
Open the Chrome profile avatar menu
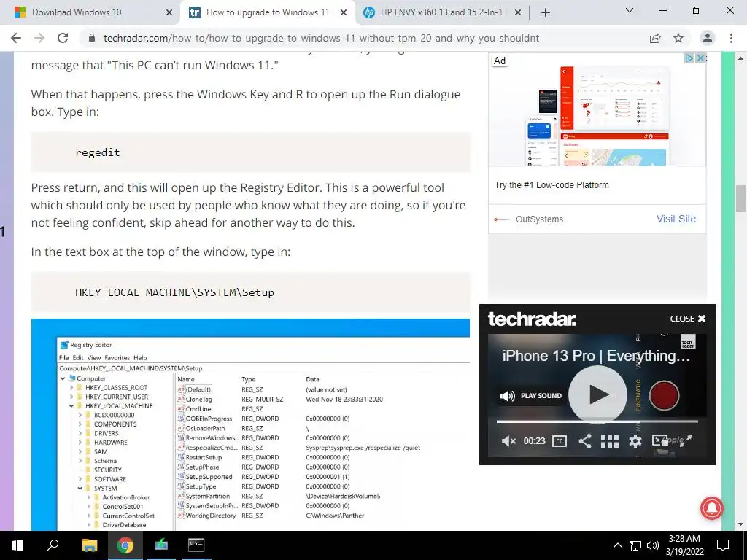point(708,38)
